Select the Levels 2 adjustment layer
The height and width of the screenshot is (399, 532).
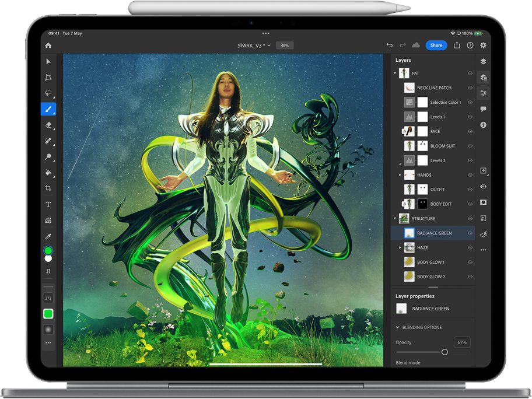[433, 160]
